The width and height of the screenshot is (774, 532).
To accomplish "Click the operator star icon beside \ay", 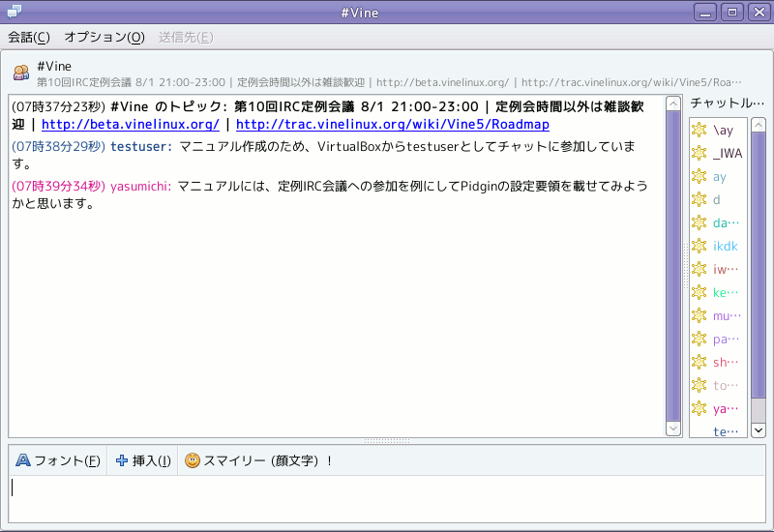I will [x=699, y=130].
